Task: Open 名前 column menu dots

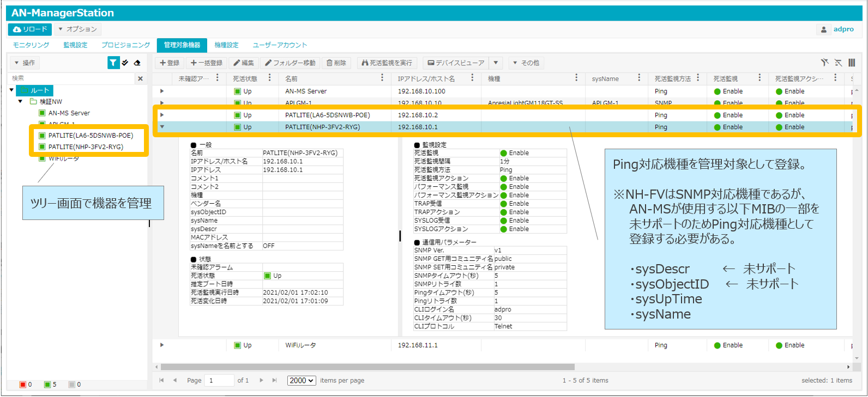Action: click(x=382, y=78)
